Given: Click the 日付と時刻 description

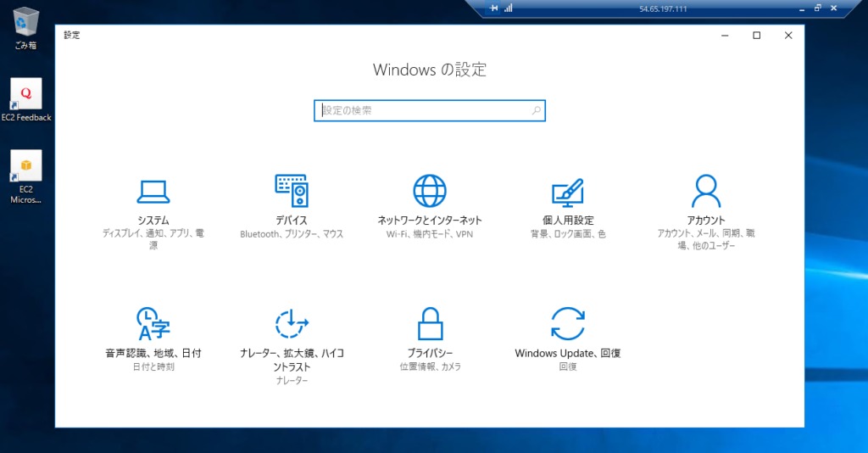Looking at the screenshot, I should click(153, 366).
